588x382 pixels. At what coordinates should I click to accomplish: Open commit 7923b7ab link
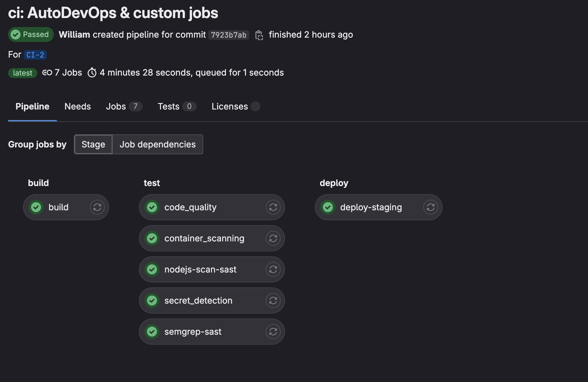click(229, 35)
